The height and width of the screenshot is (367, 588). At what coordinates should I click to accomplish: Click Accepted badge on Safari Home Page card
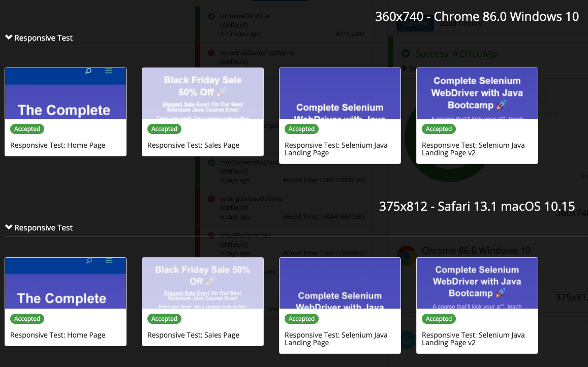(x=27, y=319)
